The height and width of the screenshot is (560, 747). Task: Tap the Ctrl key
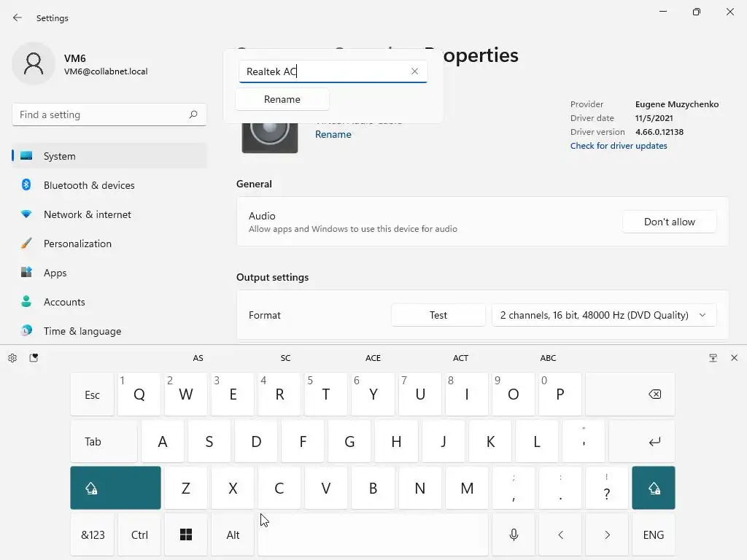[x=139, y=534]
